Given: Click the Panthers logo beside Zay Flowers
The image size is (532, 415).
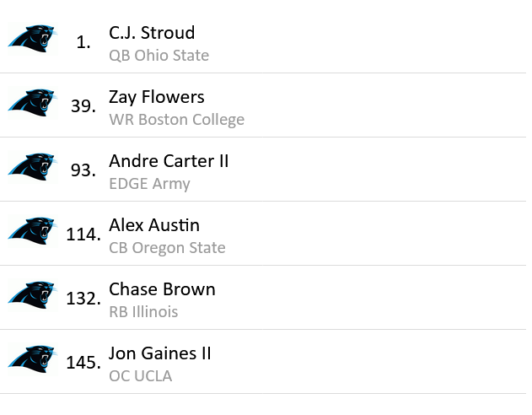Looking at the screenshot, I should [33, 102].
